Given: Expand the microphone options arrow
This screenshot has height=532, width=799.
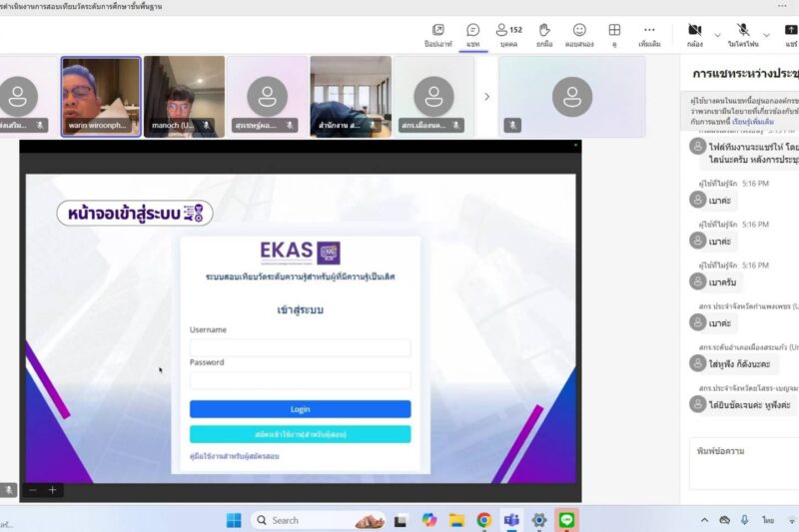Looking at the screenshot, I should click(766, 35).
